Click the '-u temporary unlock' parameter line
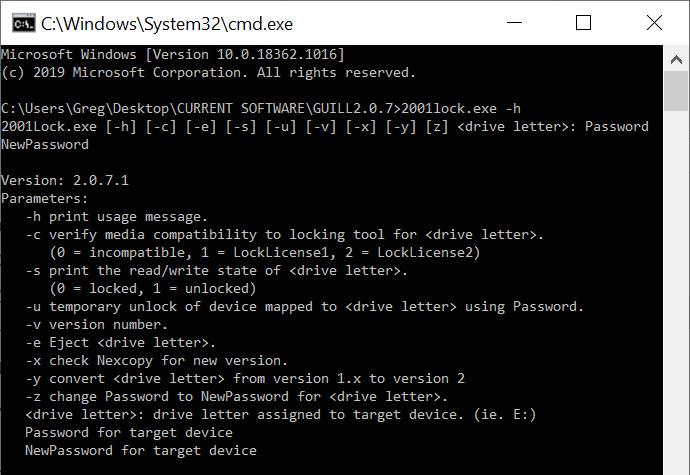Image resolution: width=690 pixels, height=475 pixels. [304, 306]
